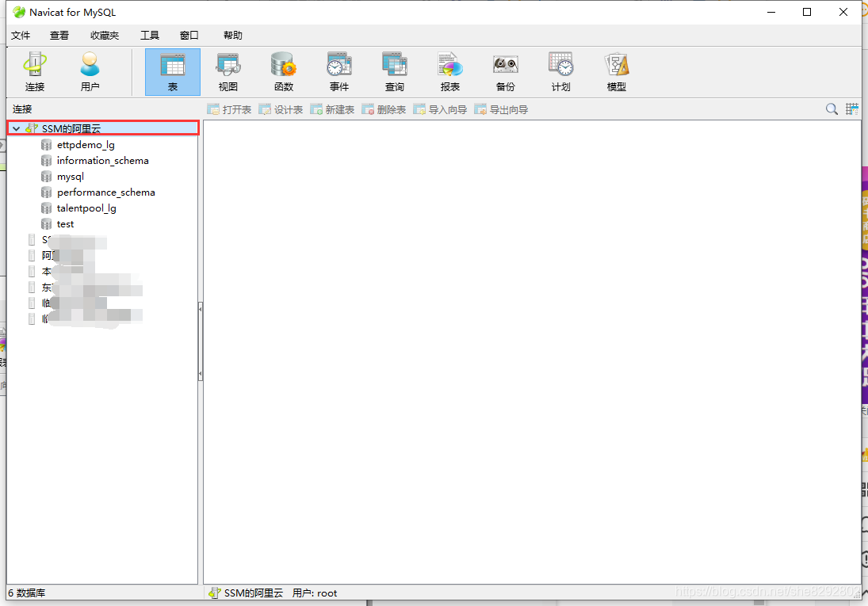Open 报表 reports section
The image size is (868, 606).
pyautogui.click(x=449, y=72)
